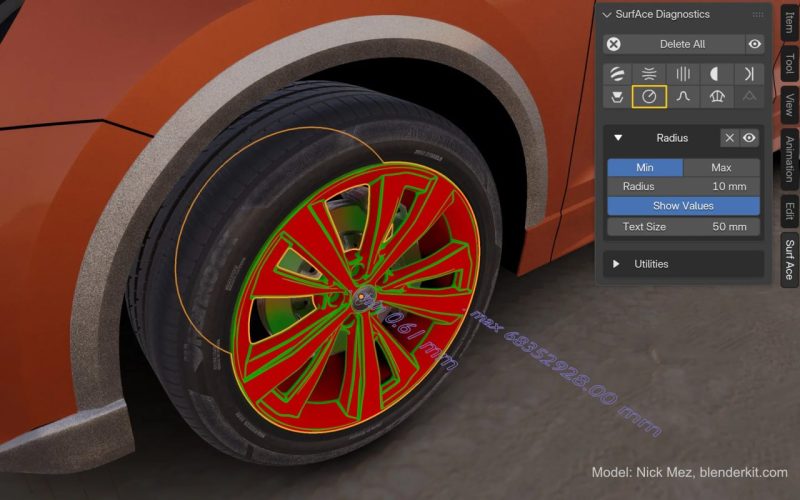The width and height of the screenshot is (800, 500).
Task: Remove the Radius diagnostic with X icon
Action: pos(730,138)
